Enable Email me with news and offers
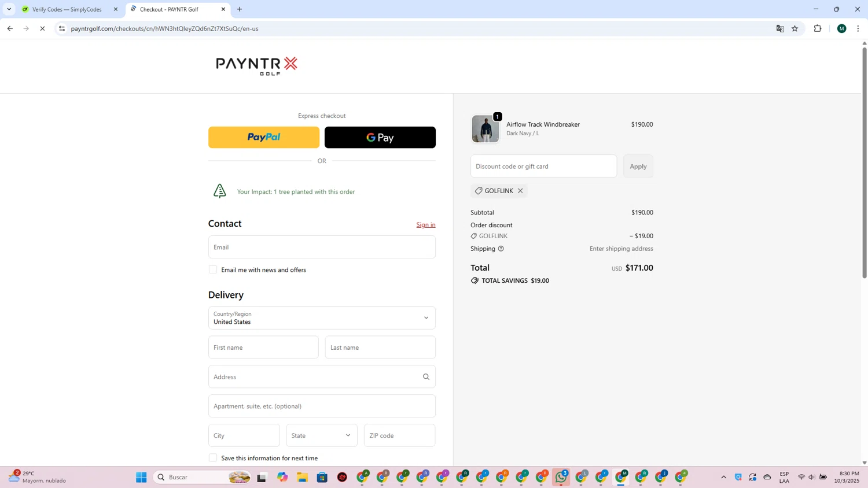The image size is (868, 488). pos(213,269)
